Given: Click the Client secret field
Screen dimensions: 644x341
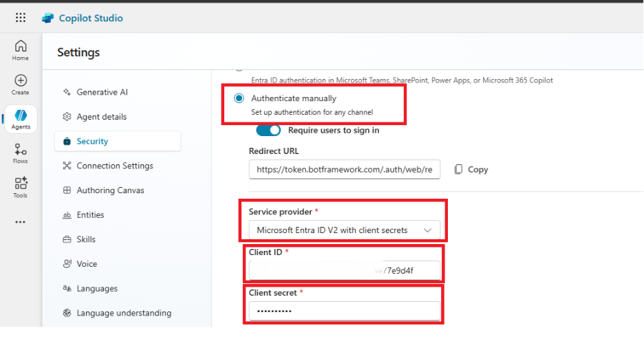Looking at the screenshot, I should (344, 311).
